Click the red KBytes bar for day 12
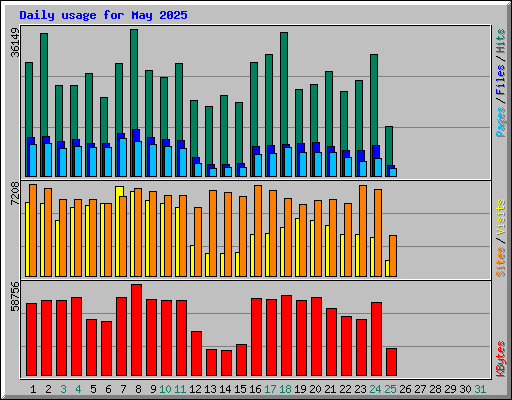The height and width of the screenshot is (400, 512). click(197, 354)
